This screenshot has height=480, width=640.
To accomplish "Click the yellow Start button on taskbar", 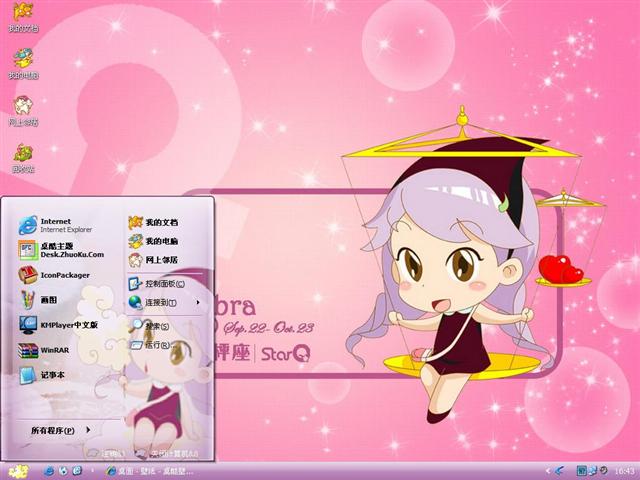I will [x=18, y=471].
